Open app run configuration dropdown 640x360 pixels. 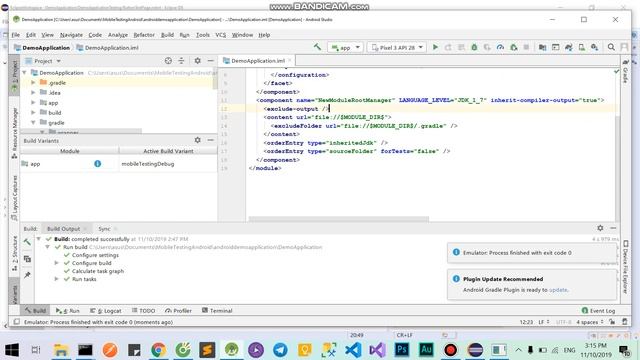(345, 48)
